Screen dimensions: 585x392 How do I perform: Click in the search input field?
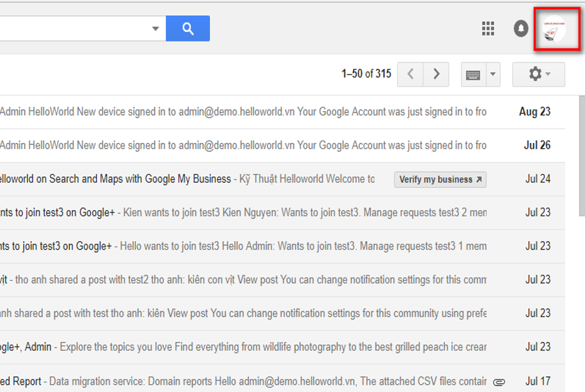[83, 29]
